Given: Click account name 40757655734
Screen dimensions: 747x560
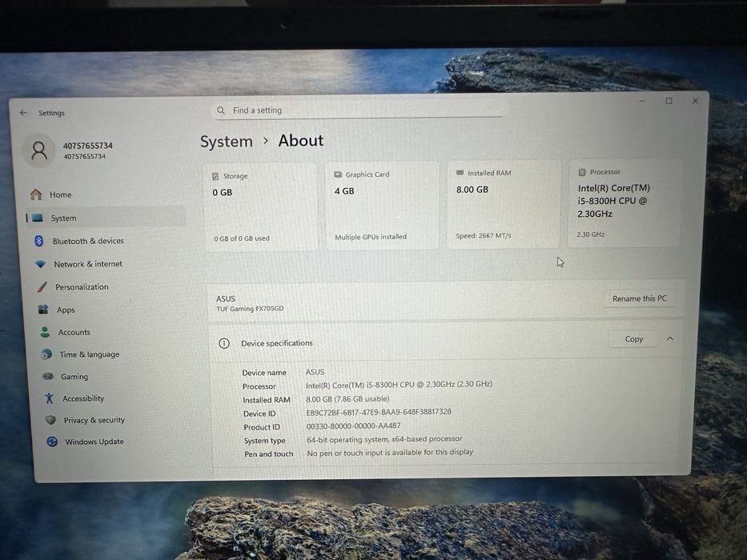Looking at the screenshot, I should tap(87, 146).
